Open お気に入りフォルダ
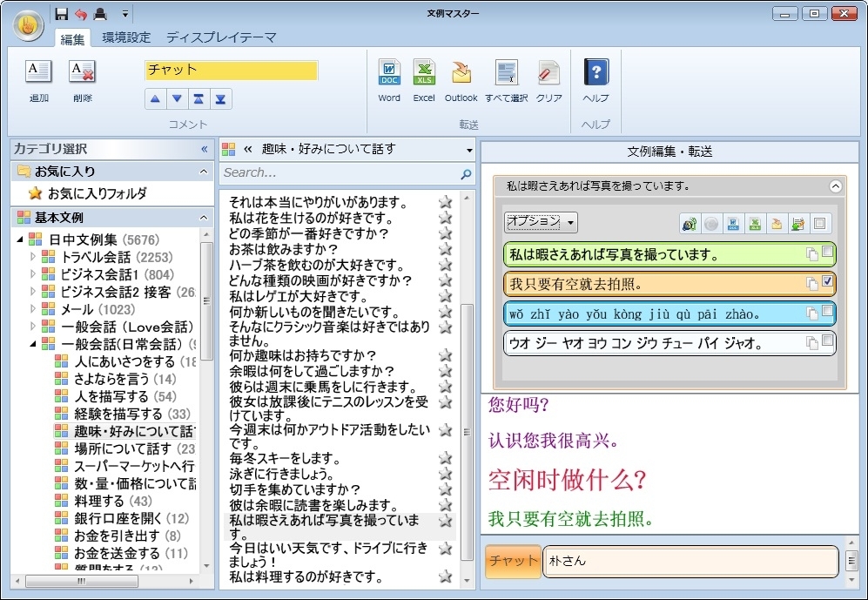868x600 pixels. click(97, 193)
